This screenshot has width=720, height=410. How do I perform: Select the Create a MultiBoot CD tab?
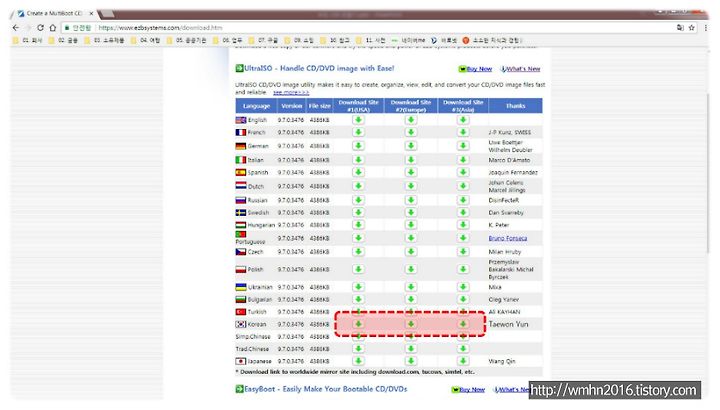[54, 13]
